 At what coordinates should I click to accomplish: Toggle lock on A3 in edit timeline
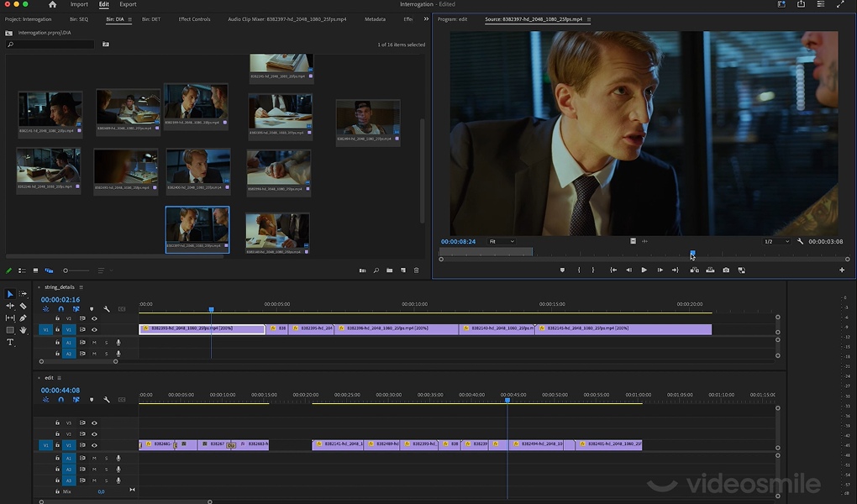point(57,480)
